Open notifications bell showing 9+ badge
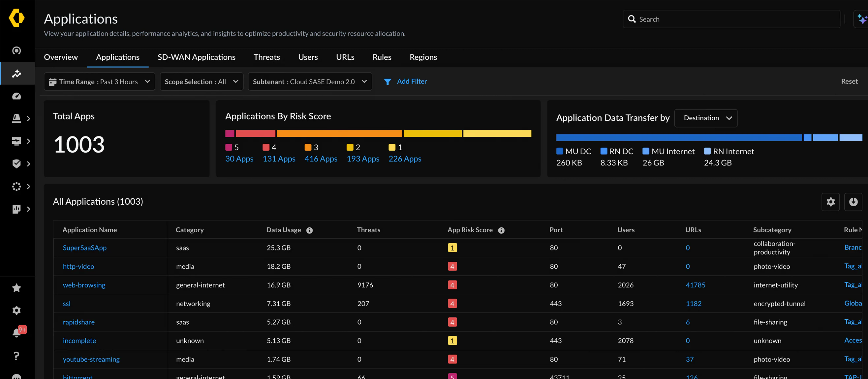The image size is (868, 379). 16,333
